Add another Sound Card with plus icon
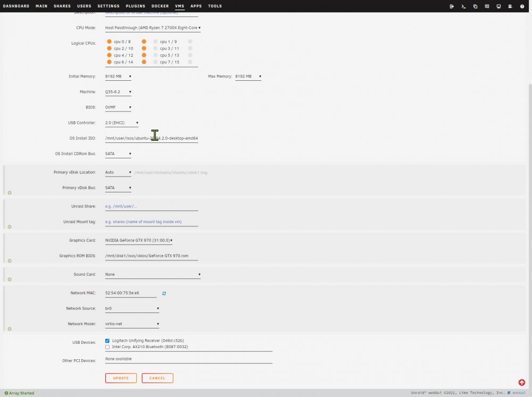 [x=10, y=280]
